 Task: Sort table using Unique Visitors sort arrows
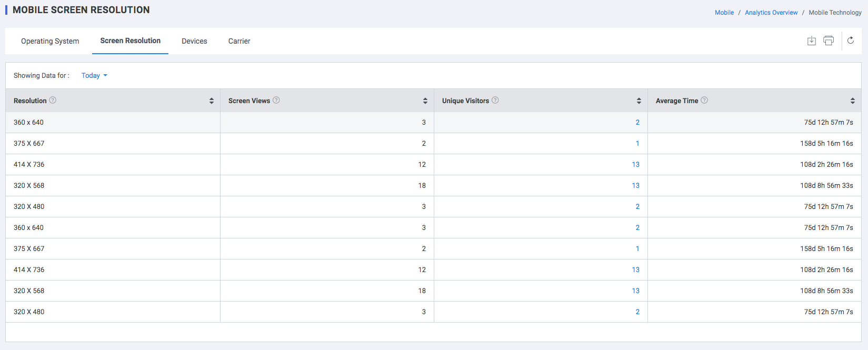[x=639, y=101]
